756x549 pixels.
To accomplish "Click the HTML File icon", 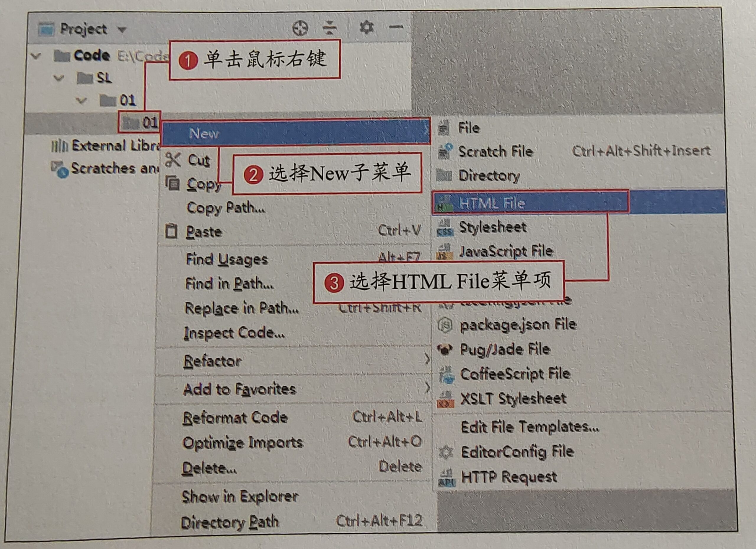I will (445, 203).
